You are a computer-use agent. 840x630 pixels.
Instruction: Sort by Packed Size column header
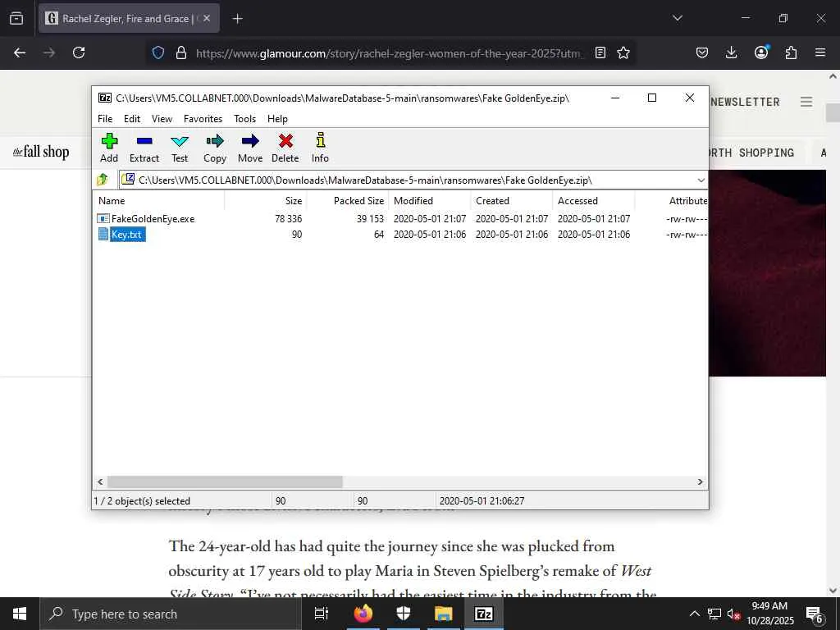click(347, 201)
